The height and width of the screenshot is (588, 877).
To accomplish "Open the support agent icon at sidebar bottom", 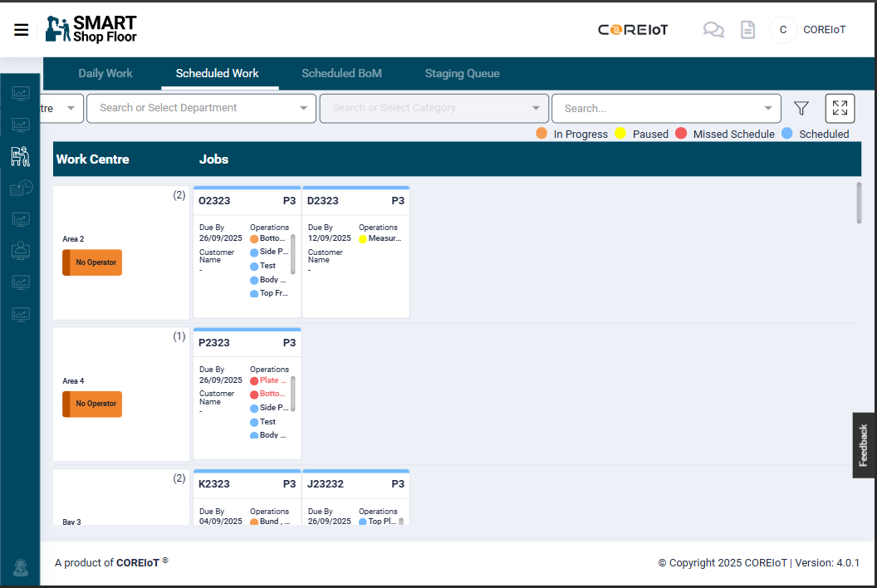I will click(21, 568).
